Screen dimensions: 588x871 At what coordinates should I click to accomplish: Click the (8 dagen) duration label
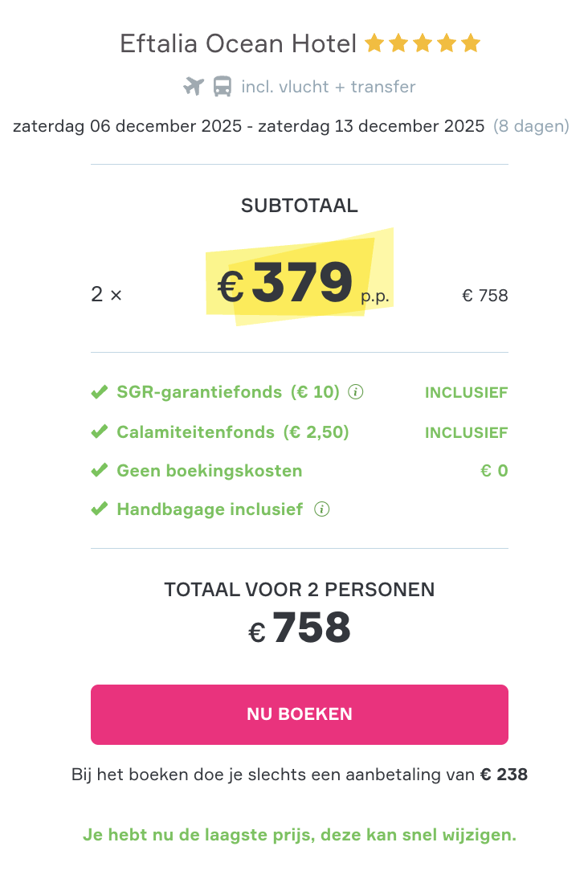tap(531, 126)
